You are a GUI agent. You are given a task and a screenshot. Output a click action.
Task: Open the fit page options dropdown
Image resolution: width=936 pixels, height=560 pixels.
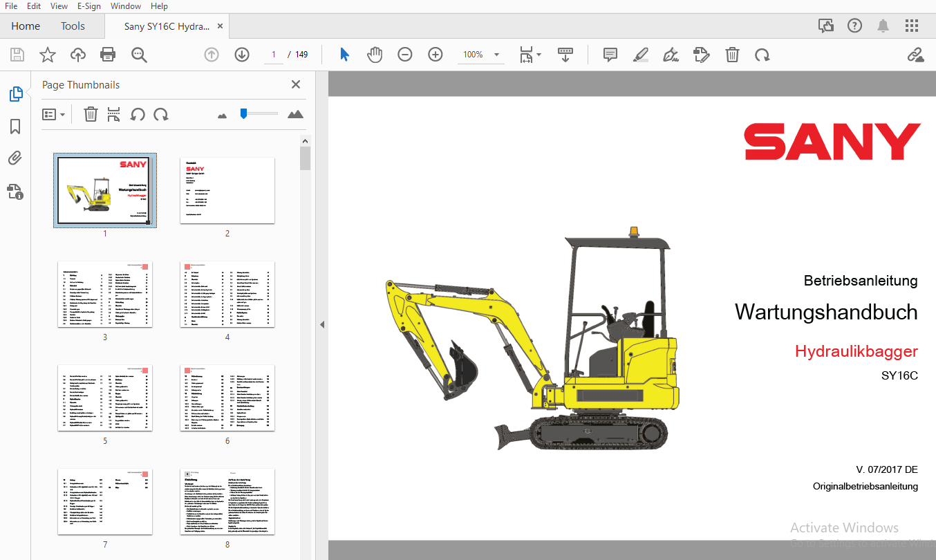pyautogui.click(x=530, y=55)
